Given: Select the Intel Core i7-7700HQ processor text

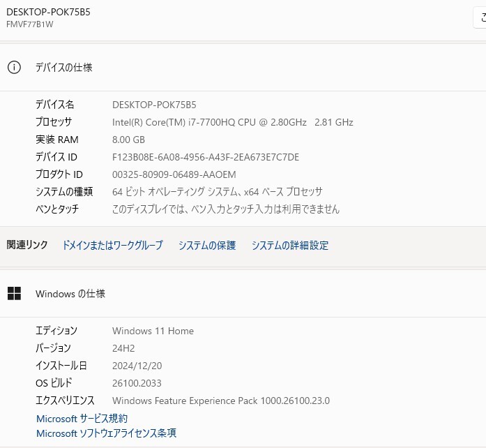Looking at the screenshot, I should tap(232, 122).
